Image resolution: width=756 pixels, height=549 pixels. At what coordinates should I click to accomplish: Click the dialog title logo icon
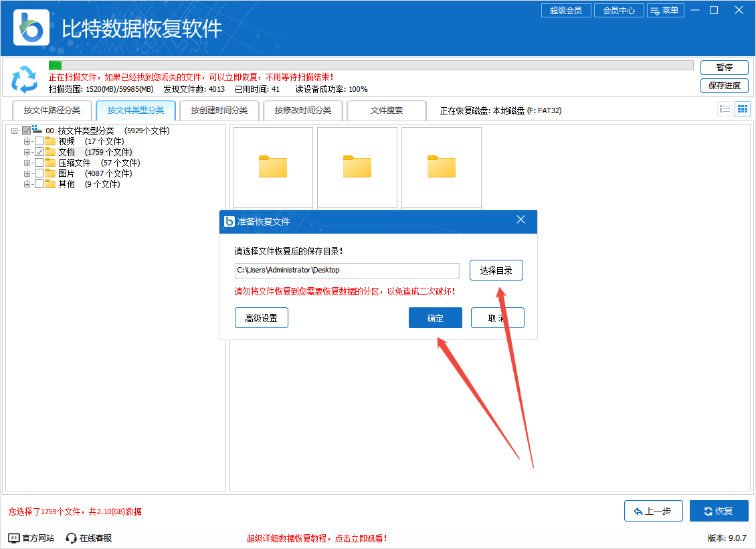coord(229,222)
